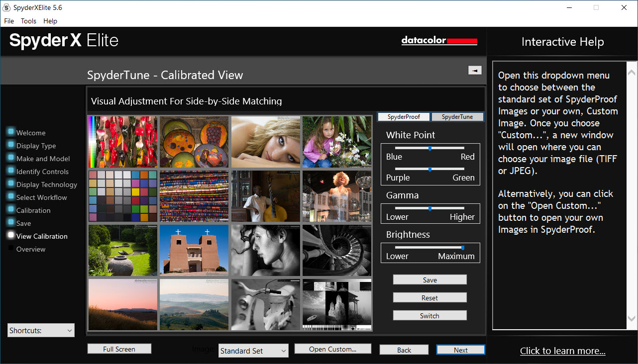Open the Shortcuts dropdown
Image resolution: width=638 pixels, height=364 pixels.
[41, 330]
